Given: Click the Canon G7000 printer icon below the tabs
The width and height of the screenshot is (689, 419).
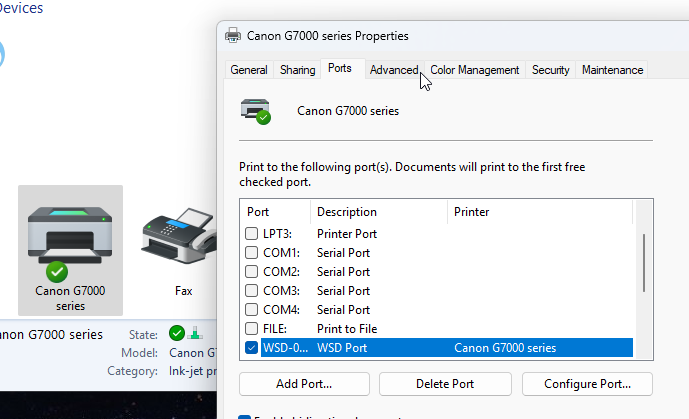Looking at the screenshot, I should (x=256, y=112).
